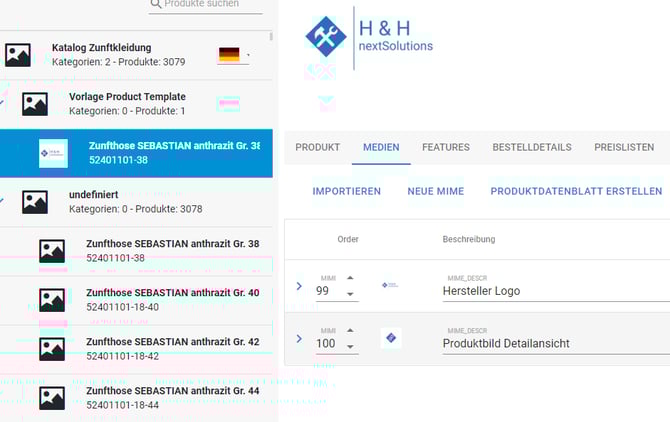The image size is (670, 422).
Task: Switch to the BESTELLDETAILS tab
Action: click(x=532, y=147)
